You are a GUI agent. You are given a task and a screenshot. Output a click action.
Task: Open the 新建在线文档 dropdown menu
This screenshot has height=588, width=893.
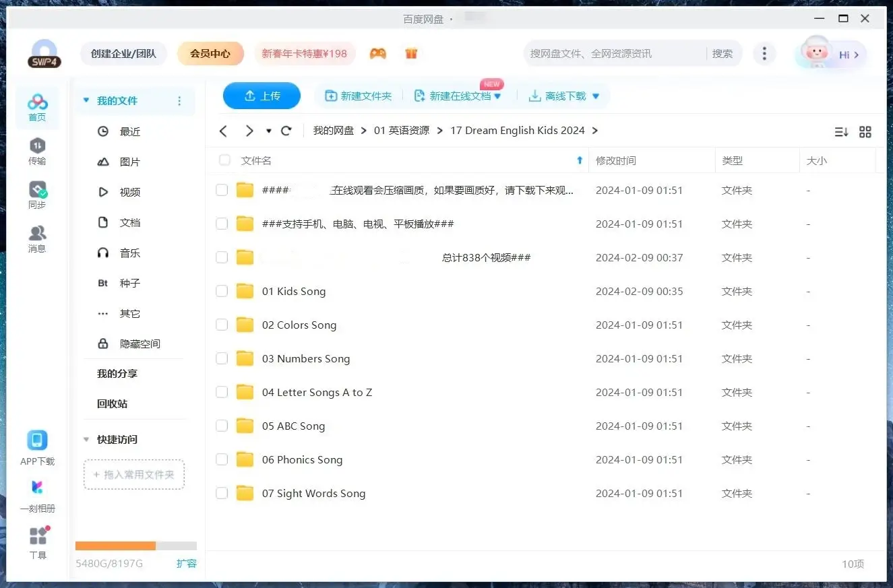tap(497, 96)
